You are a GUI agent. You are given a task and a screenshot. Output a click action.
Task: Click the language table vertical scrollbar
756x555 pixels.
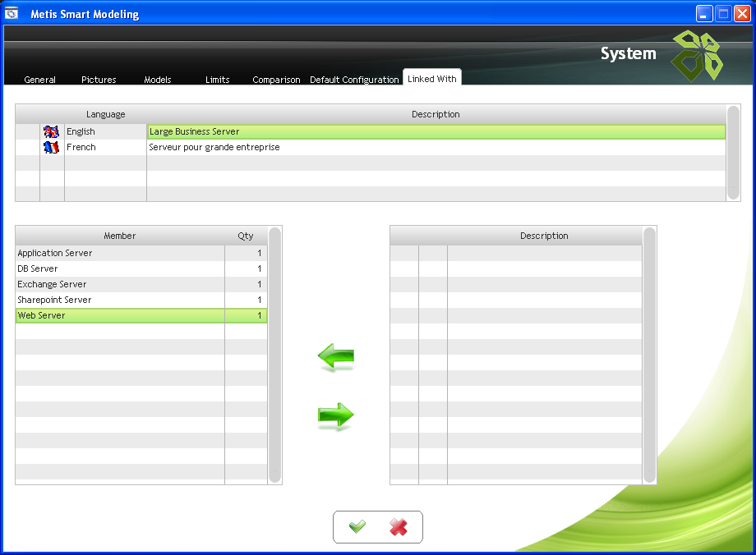pos(733,153)
